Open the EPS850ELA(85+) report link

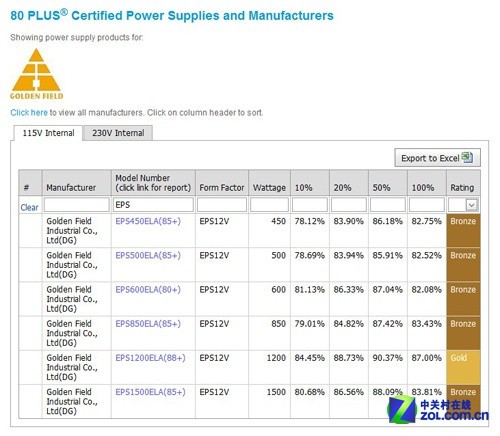148,324
